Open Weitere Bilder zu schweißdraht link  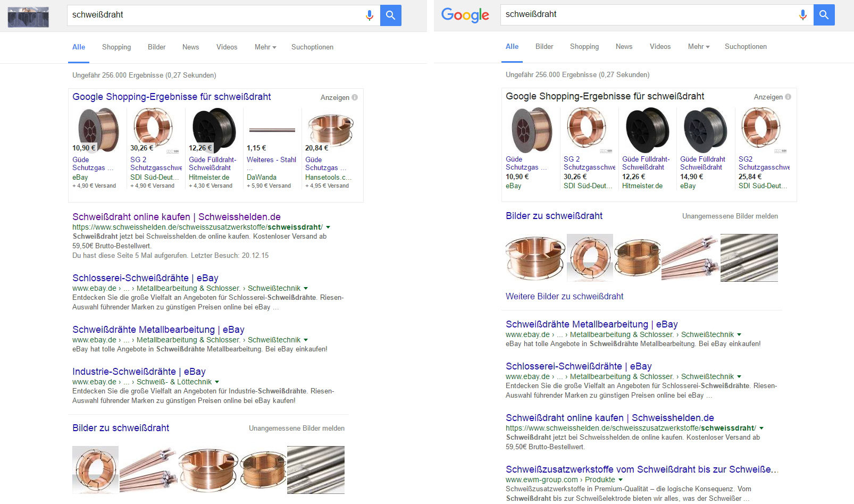[564, 297]
